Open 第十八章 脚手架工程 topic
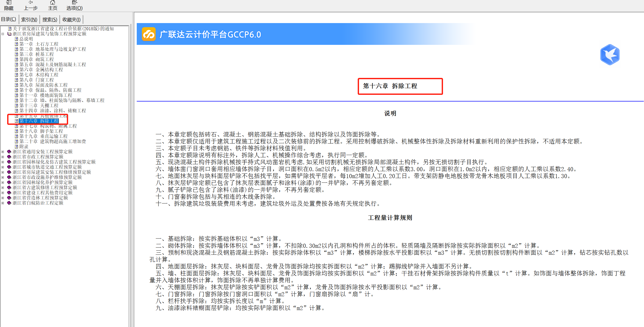 coord(41,131)
